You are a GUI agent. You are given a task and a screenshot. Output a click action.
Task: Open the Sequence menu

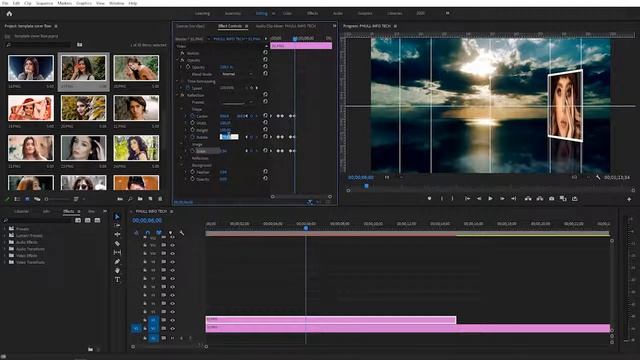[44, 3]
